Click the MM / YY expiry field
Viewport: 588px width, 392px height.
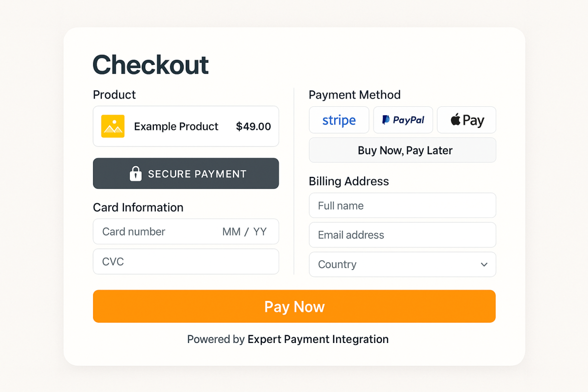click(x=245, y=232)
